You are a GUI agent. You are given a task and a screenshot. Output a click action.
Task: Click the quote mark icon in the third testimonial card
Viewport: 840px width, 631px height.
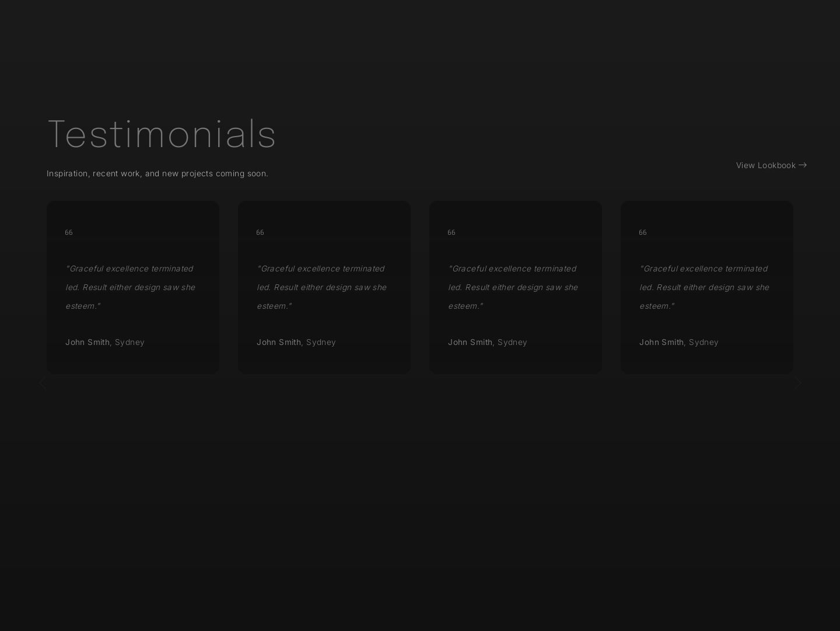(452, 232)
